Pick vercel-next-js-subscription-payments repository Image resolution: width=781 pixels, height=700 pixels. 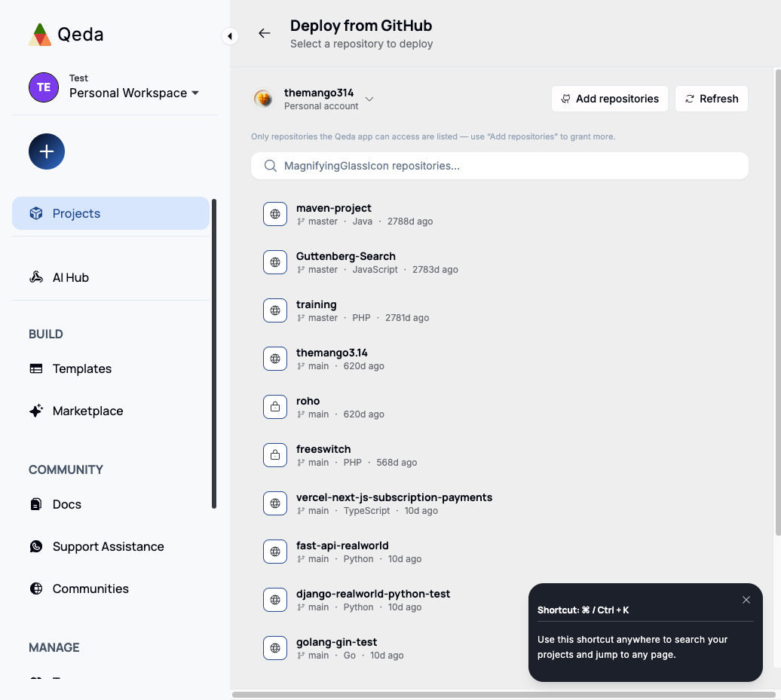(500, 503)
